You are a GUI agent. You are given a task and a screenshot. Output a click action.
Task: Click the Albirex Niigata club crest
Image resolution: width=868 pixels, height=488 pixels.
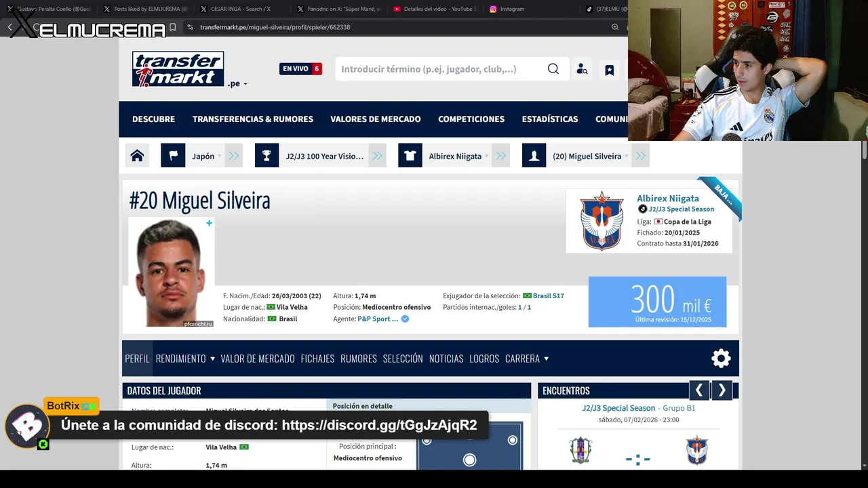tap(601, 221)
